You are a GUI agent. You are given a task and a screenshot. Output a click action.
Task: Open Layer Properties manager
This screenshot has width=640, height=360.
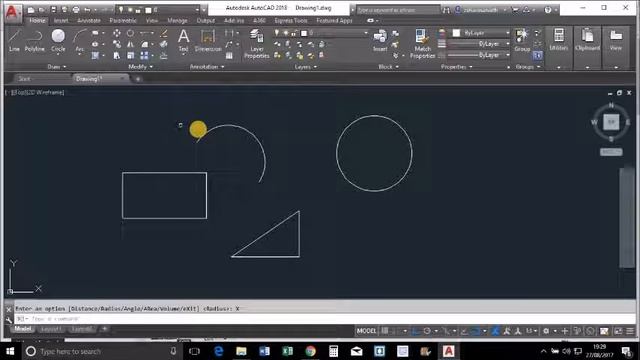point(256,43)
